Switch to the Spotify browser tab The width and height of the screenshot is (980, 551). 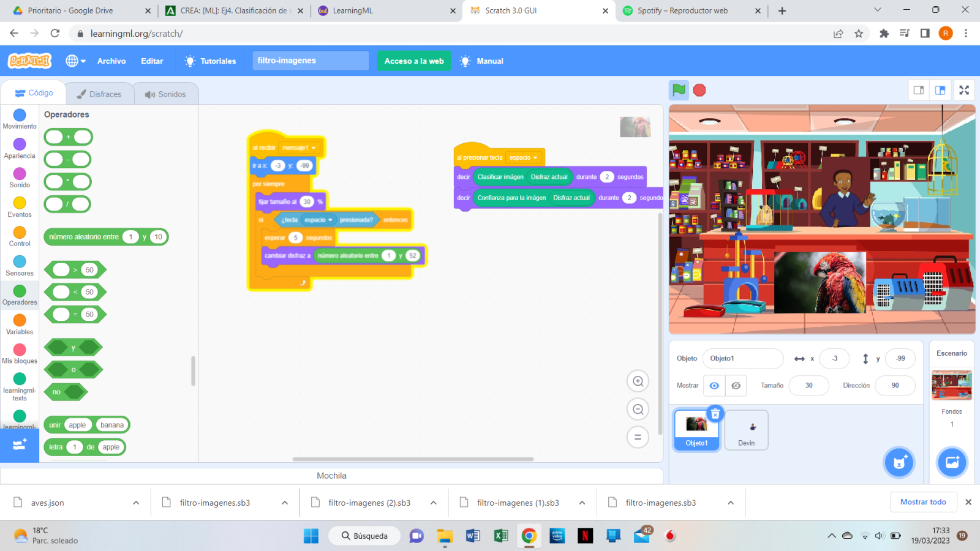[x=692, y=10]
